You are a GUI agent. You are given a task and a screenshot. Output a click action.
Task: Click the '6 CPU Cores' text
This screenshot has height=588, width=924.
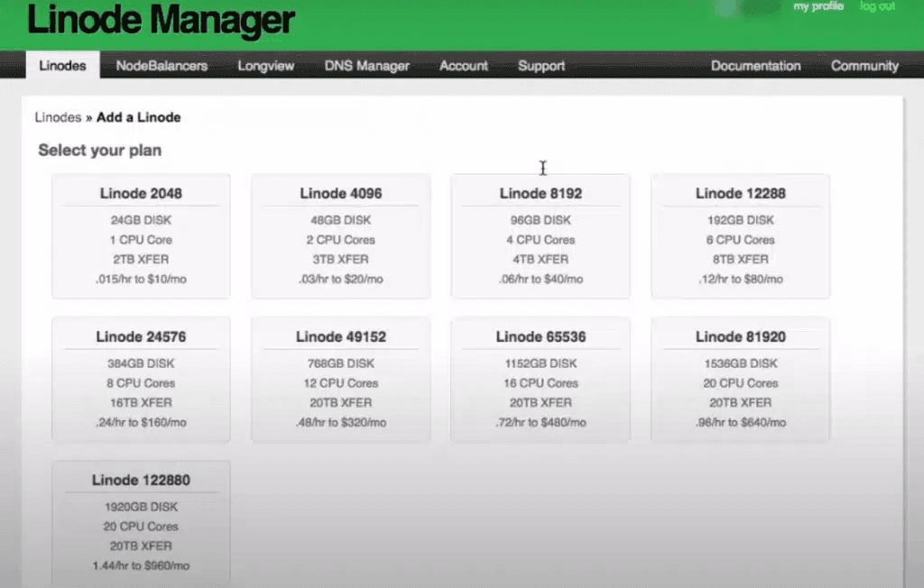pos(740,240)
